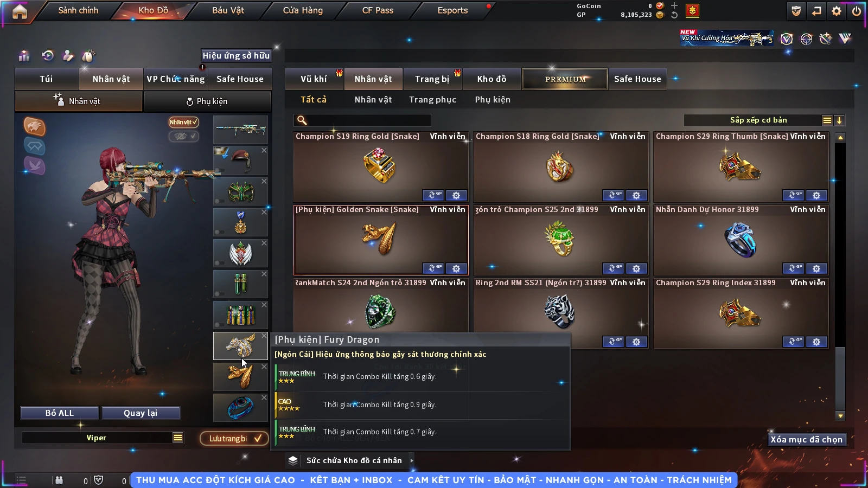Click the Bỏ ALL button
The width and height of the screenshot is (868, 488).
point(60,413)
